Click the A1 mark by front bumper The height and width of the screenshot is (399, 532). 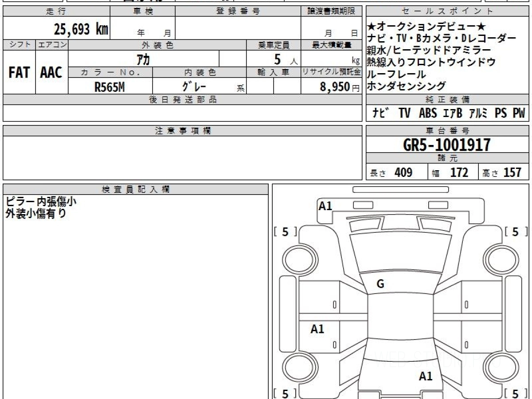coord(325,206)
